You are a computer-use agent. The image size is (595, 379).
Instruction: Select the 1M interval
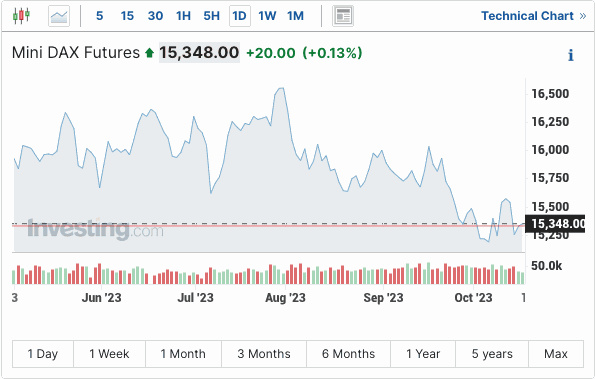tap(295, 16)
